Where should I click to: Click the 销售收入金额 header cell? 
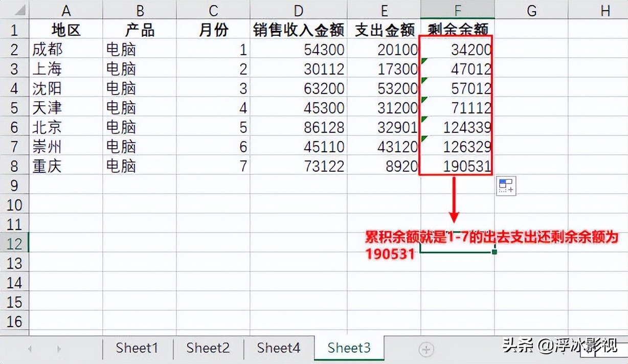pyautogui.click(x=299, y=30)
